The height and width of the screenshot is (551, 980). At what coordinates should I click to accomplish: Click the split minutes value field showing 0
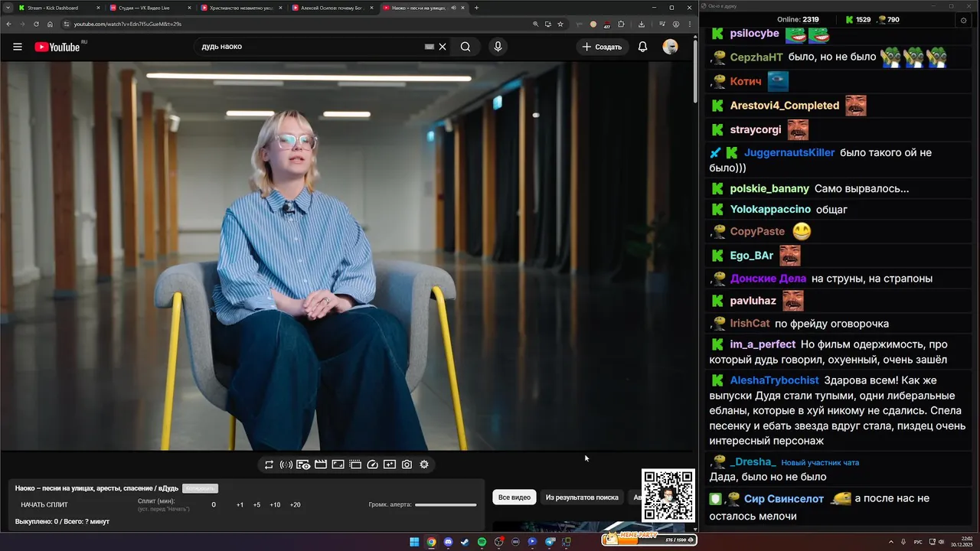click(x=214, y=505)
